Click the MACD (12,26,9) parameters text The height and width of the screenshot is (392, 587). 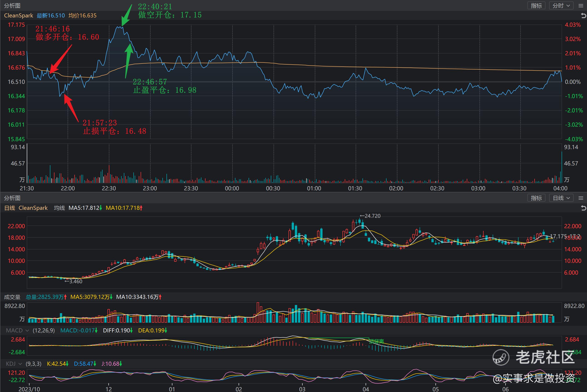click(44, 331)
